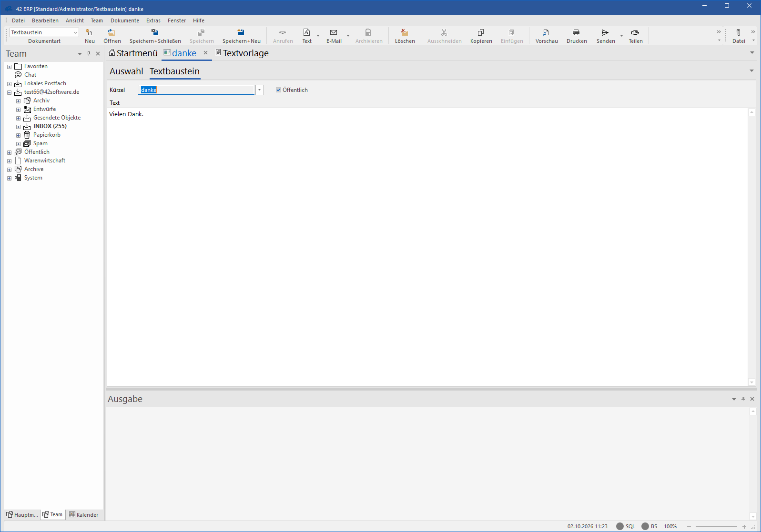Pin the Ausgabe panel
This screenshot has height=532, width=761.
743,399
